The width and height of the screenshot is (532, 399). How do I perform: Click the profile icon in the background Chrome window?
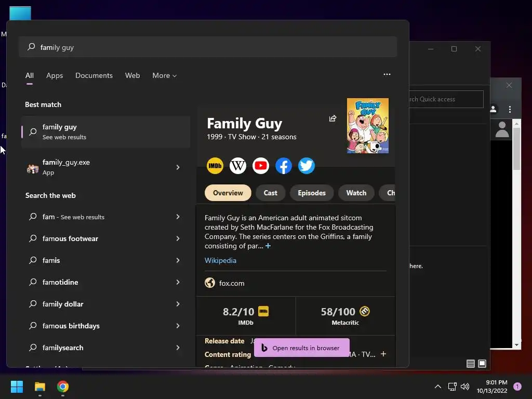(x=494, y=109)
